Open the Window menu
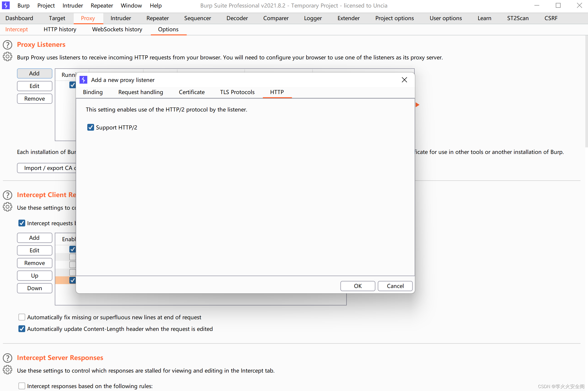The image size is (588, 391). (x=131, y=6)
